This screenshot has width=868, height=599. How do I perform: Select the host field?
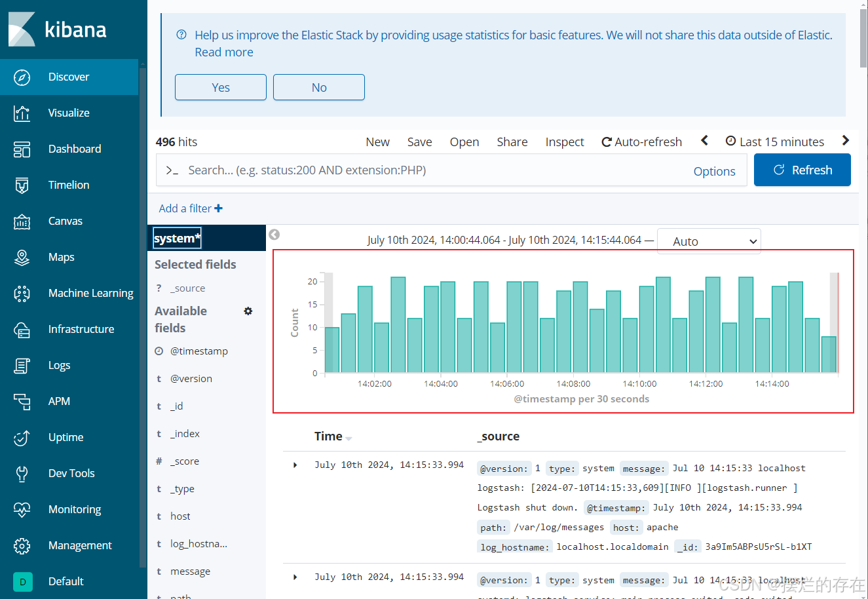click(x=180, y=516)
